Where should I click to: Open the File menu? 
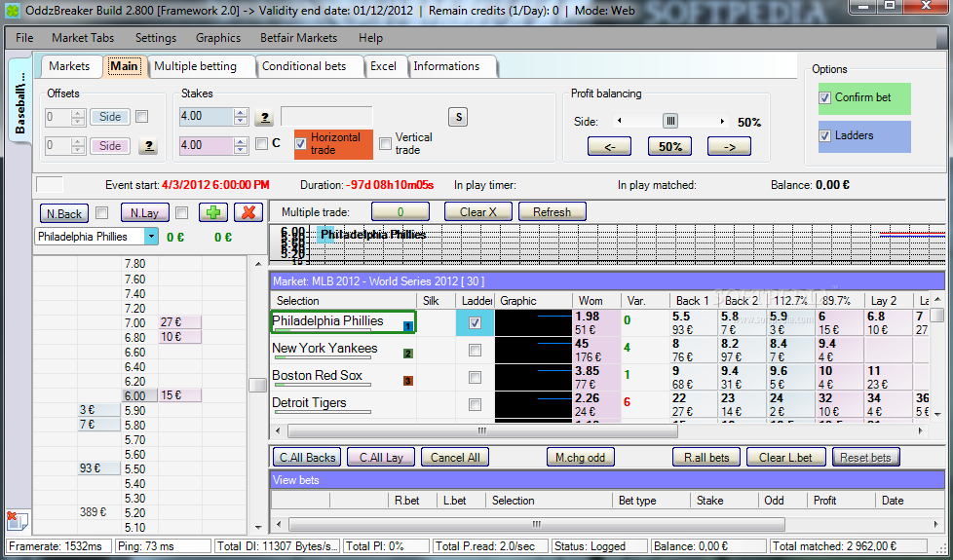(x=24, y=38)
